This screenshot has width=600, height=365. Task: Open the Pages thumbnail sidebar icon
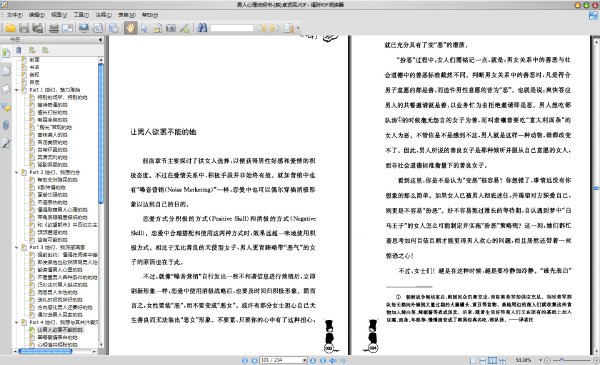[x=6, y=71]
